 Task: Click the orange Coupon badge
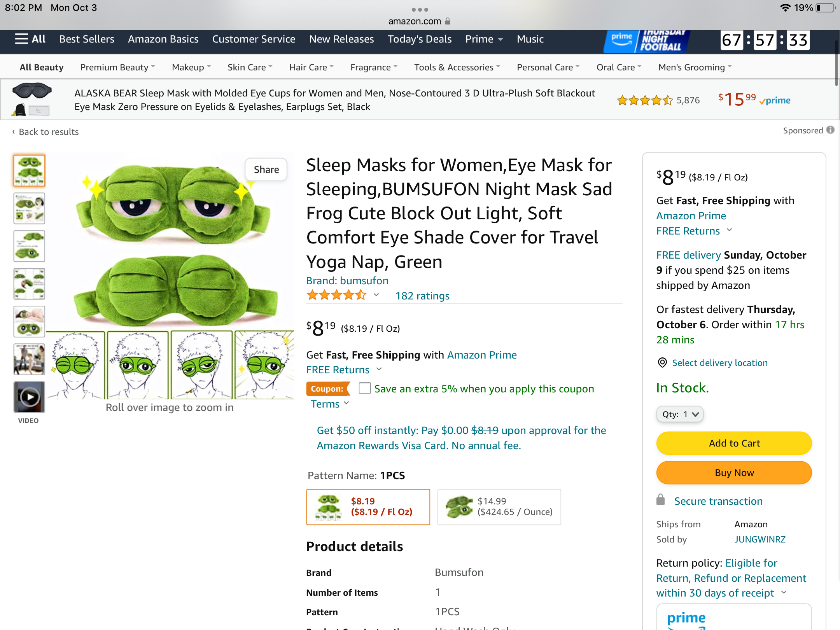point(328,388)
